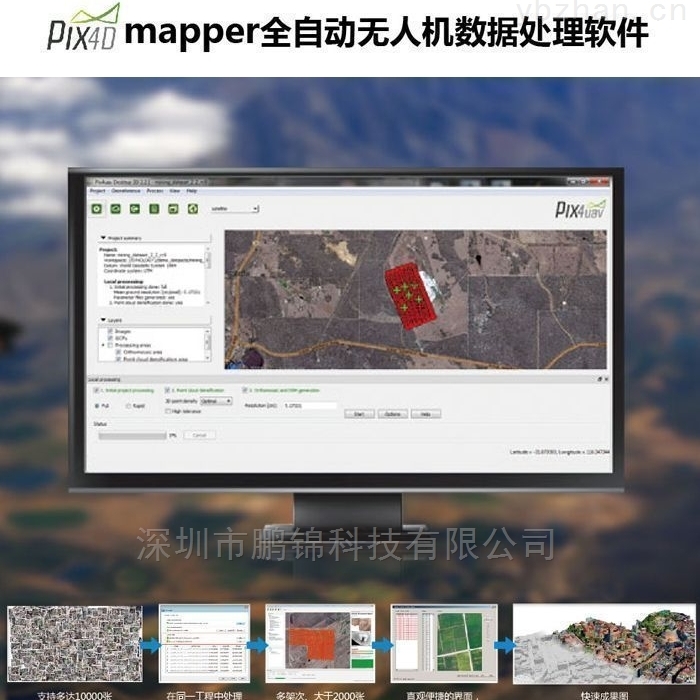Collapse the Project summary section
This screenshot has height=700, width=700.
click(x=103, y=238)
